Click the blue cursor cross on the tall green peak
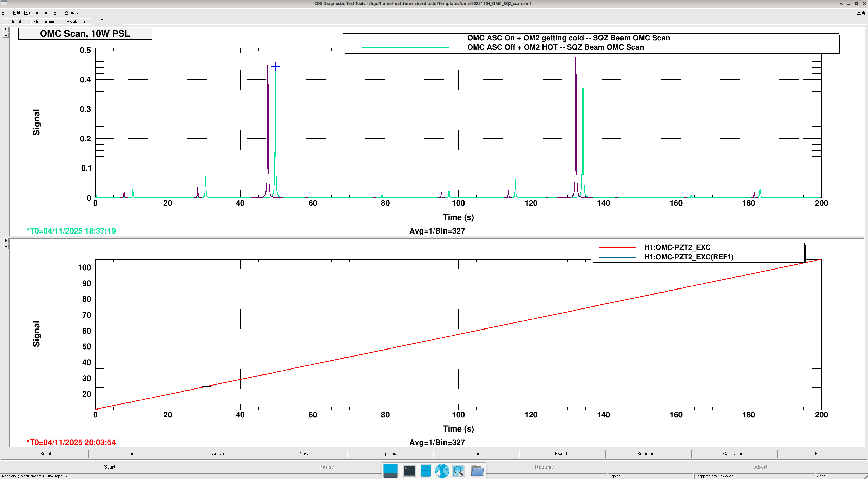Image resolution: width=868 pixels, height=479 pixels. 275,66
